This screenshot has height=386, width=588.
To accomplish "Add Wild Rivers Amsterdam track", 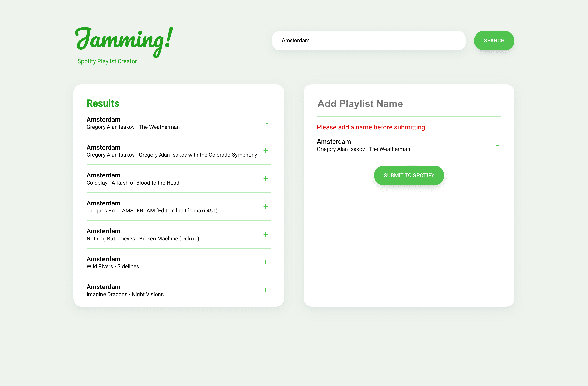I will (266, 262).
